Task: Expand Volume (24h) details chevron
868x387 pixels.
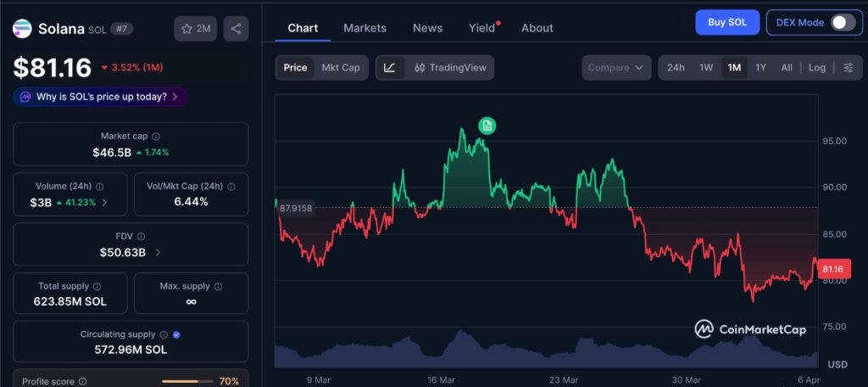Action: (x=104, y=203)
